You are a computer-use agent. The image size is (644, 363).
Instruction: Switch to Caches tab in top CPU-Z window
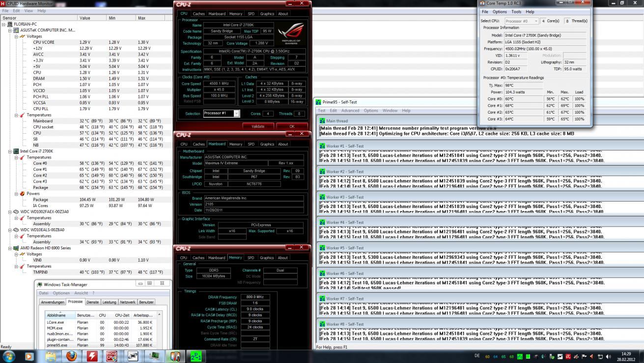(x=198, y=14)
